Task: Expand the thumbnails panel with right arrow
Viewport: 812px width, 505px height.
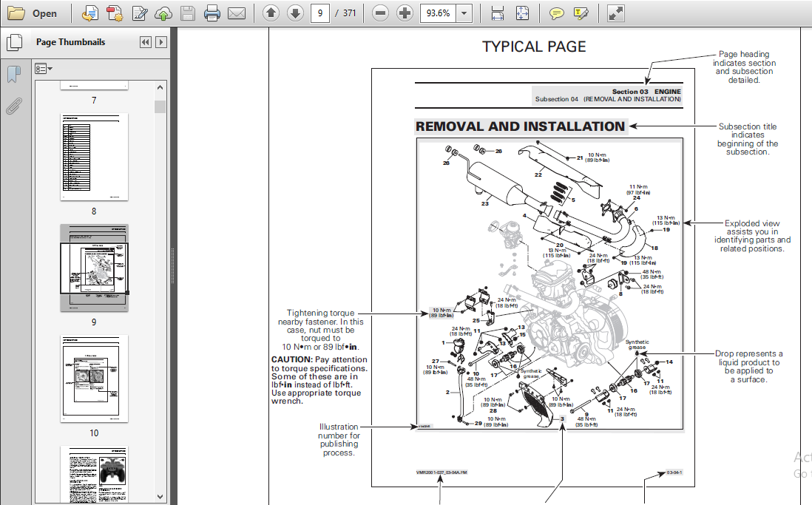Action: click(x=161, y=42)
